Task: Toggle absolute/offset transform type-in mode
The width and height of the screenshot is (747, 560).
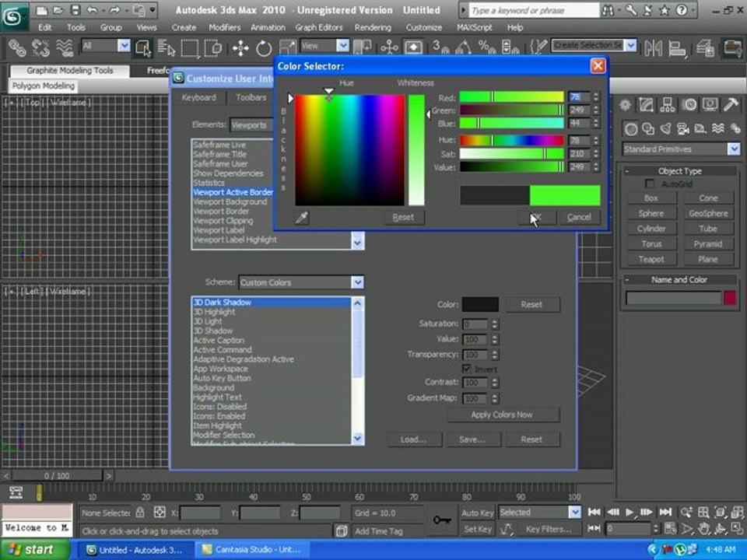Action: [160, 513]
